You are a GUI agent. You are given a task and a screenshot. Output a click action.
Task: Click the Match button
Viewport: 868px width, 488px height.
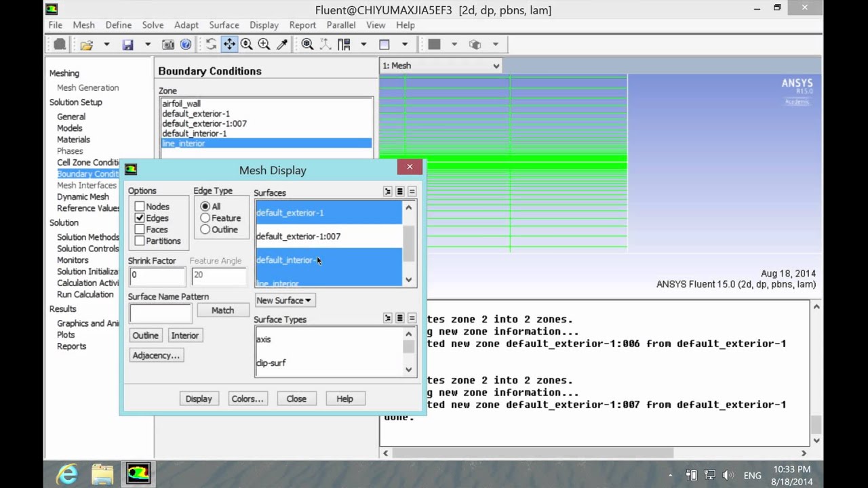pos(222,310)
